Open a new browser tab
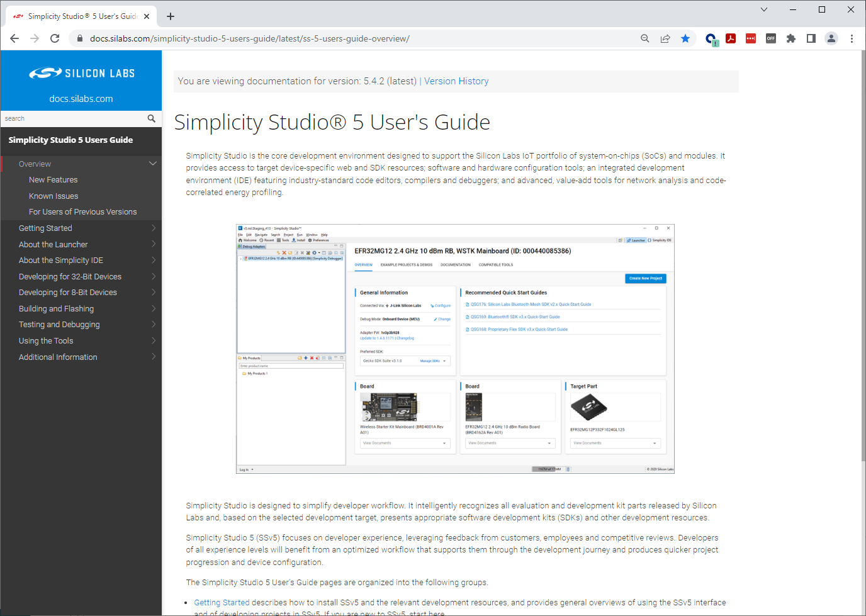The width and height of the screenshot is (866, 616). point(170,16)
